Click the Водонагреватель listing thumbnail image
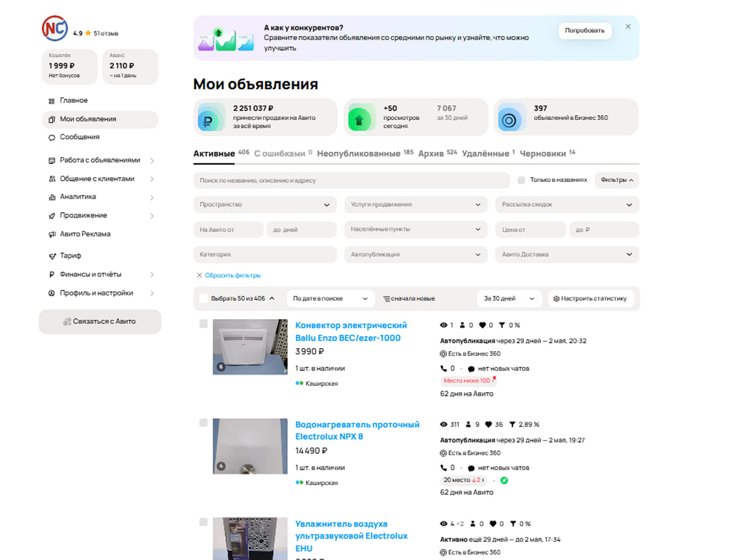Image resolution: width=747 pixels, height=560 pixels. pos(250,446)
